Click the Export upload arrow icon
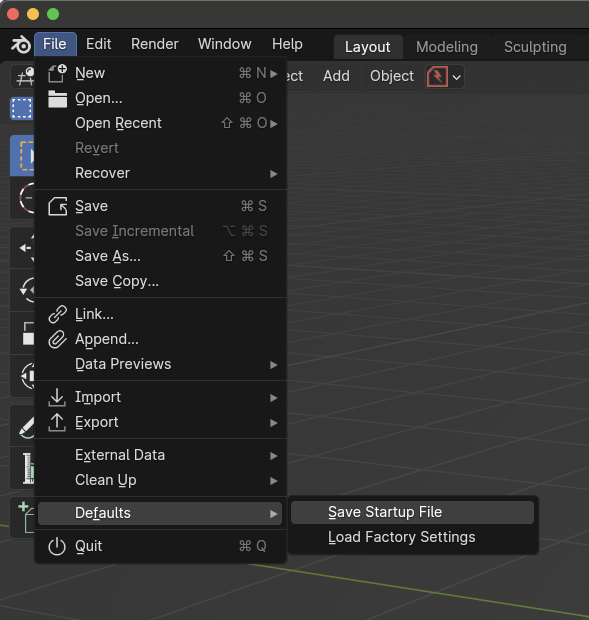The width and height of the screenshot is (589, 620). (57, 422)
